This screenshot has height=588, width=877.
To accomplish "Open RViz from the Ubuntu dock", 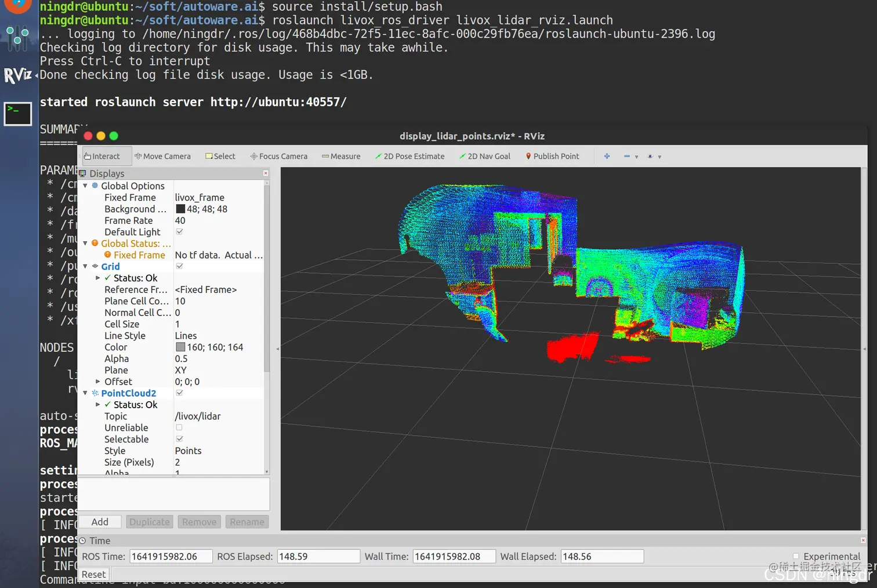I will 17,75.
